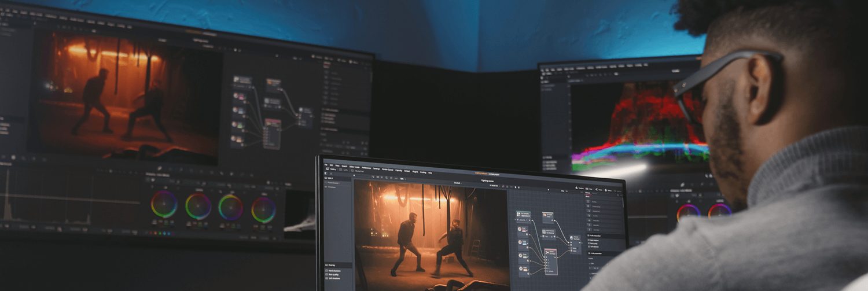Viewport: 868px width, 291px height.
Task: Open the Edit menu on the front monitor
Action: (x=332, y=165)
